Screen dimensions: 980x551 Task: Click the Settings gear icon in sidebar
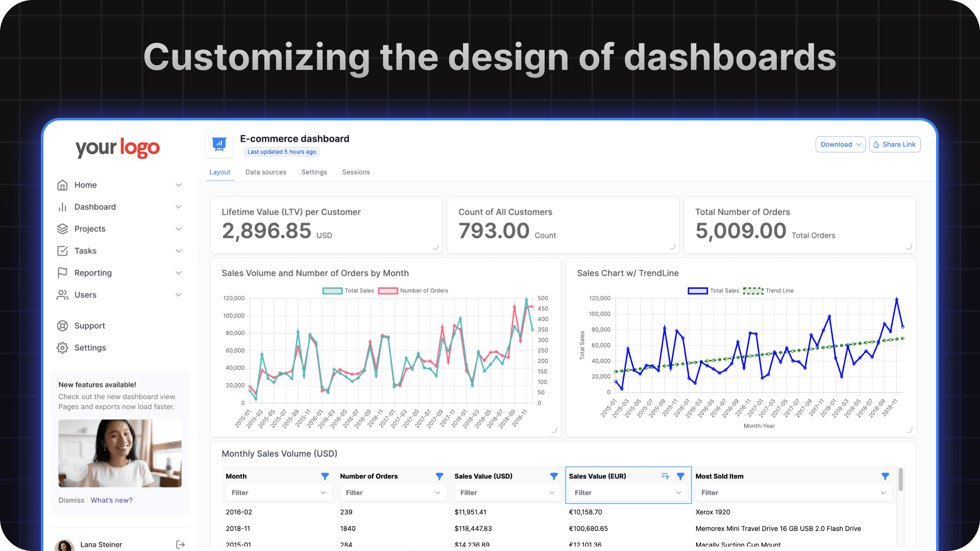[x=62, y=347]
